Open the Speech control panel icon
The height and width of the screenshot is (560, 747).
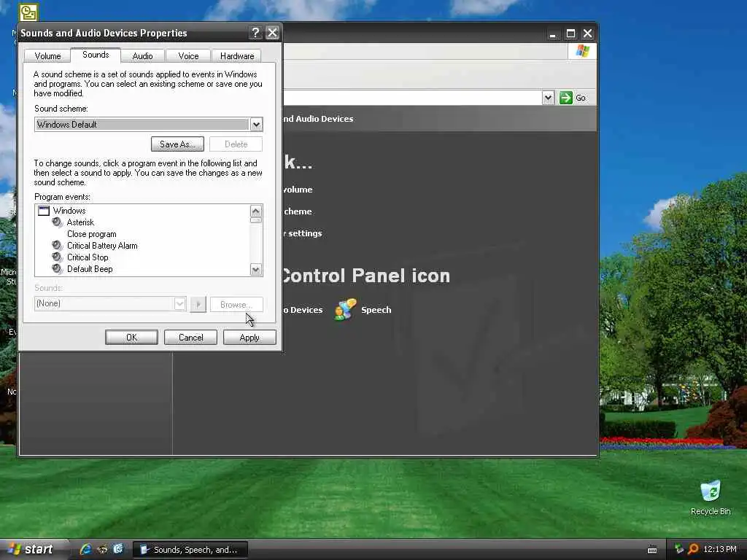(x=345, y=309)
